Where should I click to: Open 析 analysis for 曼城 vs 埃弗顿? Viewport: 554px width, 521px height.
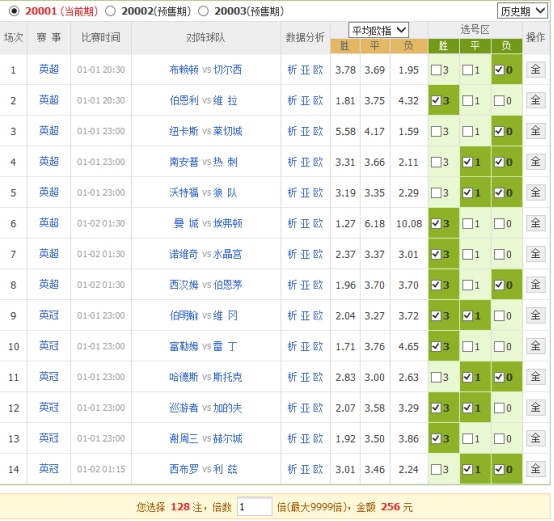coord(292,224)
